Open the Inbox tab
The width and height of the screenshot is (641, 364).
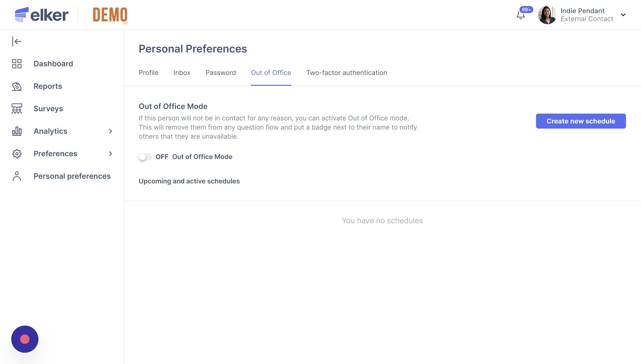[182, 73]
